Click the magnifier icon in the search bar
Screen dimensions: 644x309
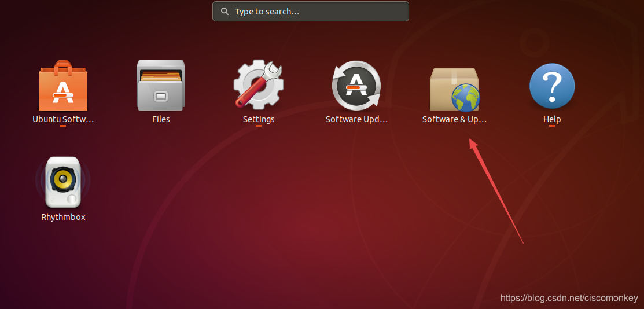point(225,12)
